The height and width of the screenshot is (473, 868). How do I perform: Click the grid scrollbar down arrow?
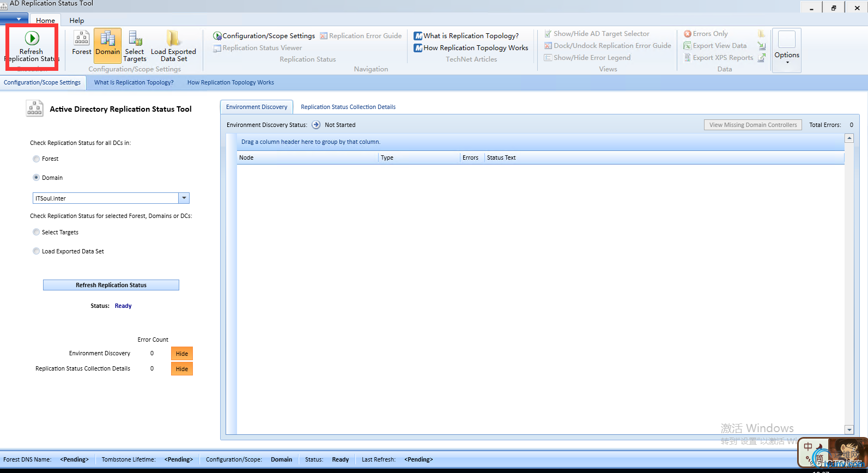tap(849, 429)
